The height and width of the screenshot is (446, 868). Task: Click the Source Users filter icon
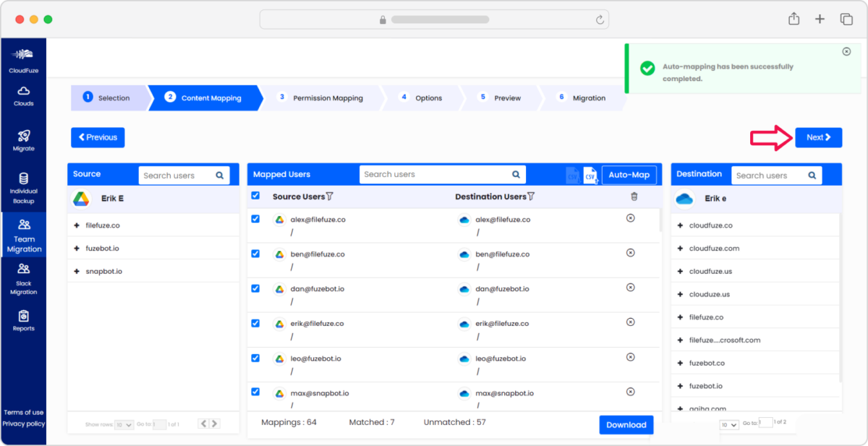coord(330,197)
